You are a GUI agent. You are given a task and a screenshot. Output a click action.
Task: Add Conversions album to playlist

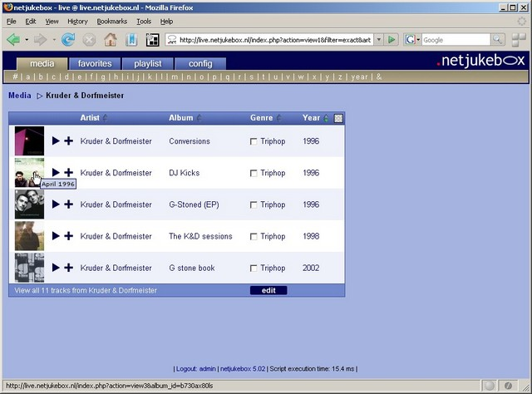[68, 140]
